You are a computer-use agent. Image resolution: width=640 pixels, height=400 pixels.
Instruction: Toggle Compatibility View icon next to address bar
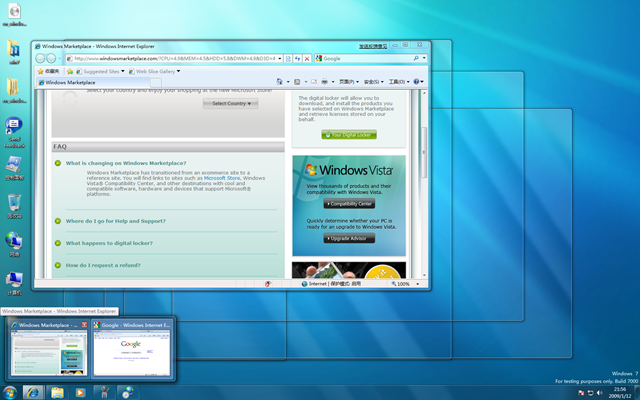pyautogui.click(x=288, y=58)
